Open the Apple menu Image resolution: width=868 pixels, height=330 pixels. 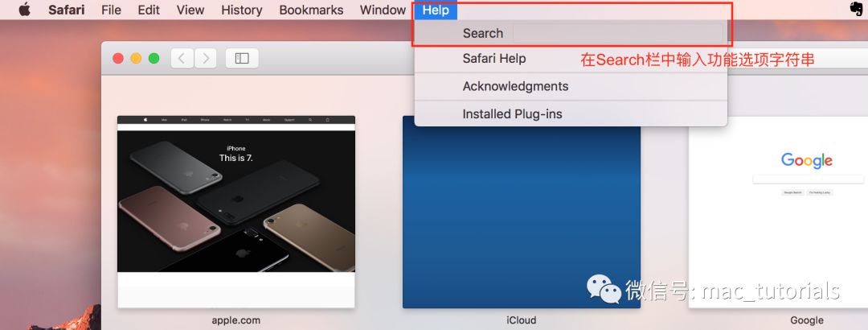pyautogui.click(x=24, y=10)
